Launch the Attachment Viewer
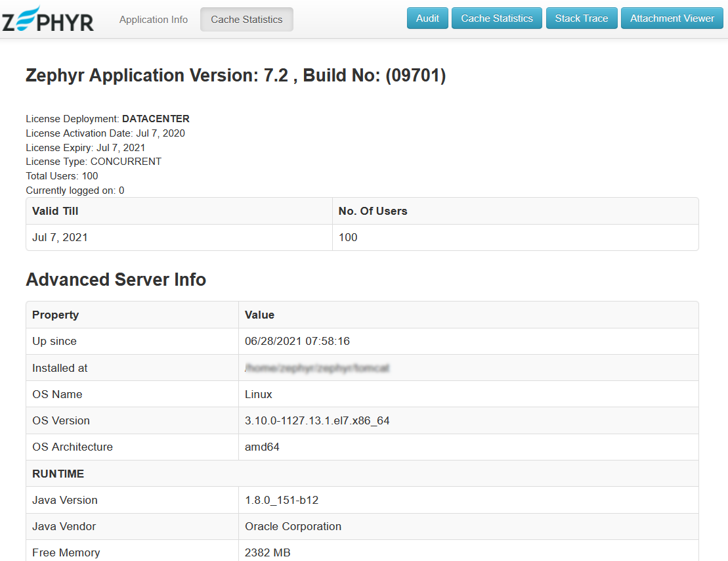Image resolution: width=728 pixels, height=561 pixels. (672, 18)
